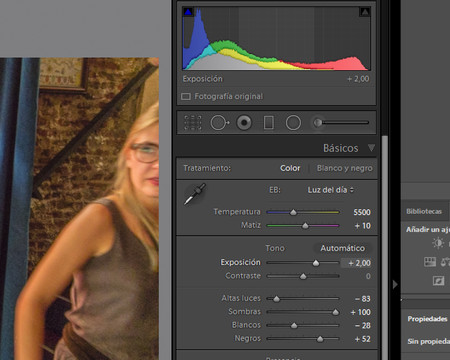
Task: Click the histogram graph
Action: 276,39
